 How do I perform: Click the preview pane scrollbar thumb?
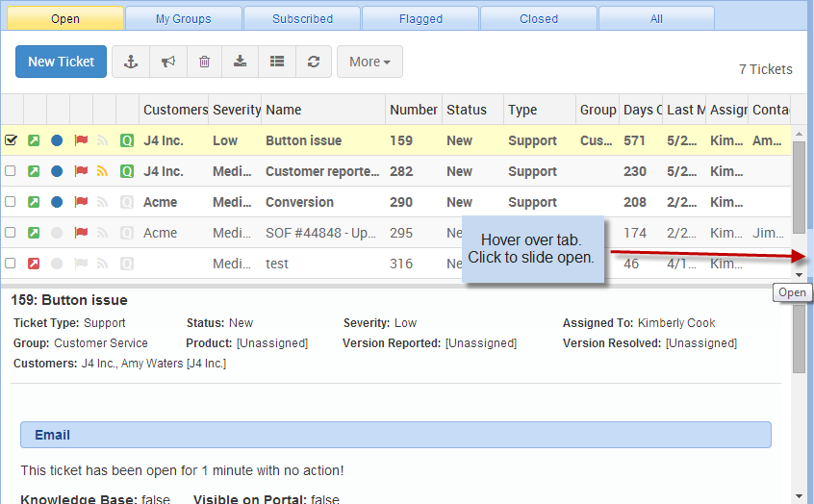tap(799, 339)
